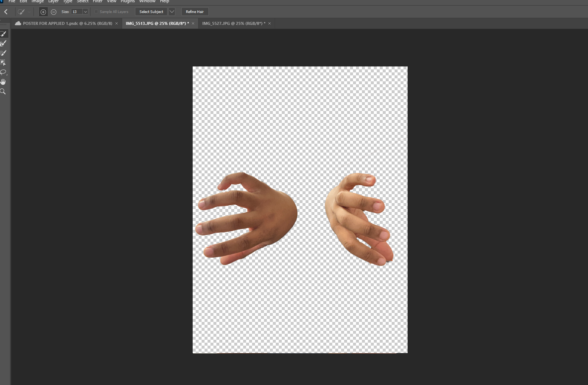
Task: Select the Hand tool
Action: point(3,82)
